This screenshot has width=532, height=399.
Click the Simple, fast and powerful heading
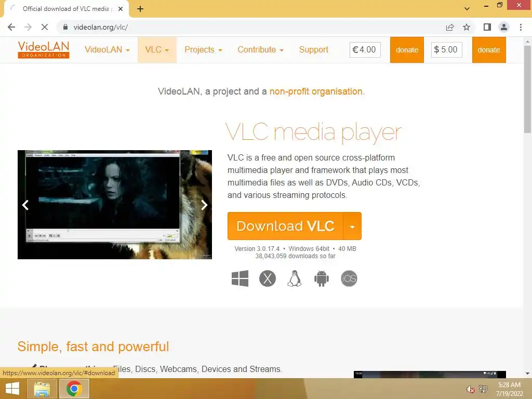[94, 347]
